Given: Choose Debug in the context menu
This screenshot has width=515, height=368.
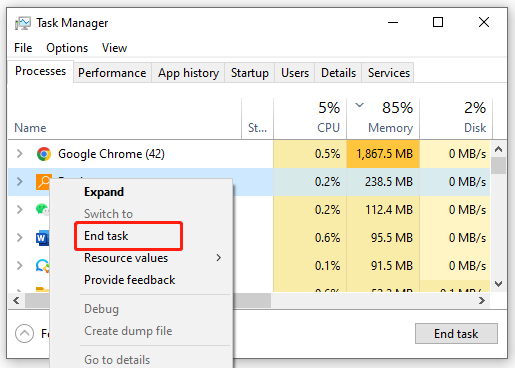Looking at the screenshot, I should point(101,309).
